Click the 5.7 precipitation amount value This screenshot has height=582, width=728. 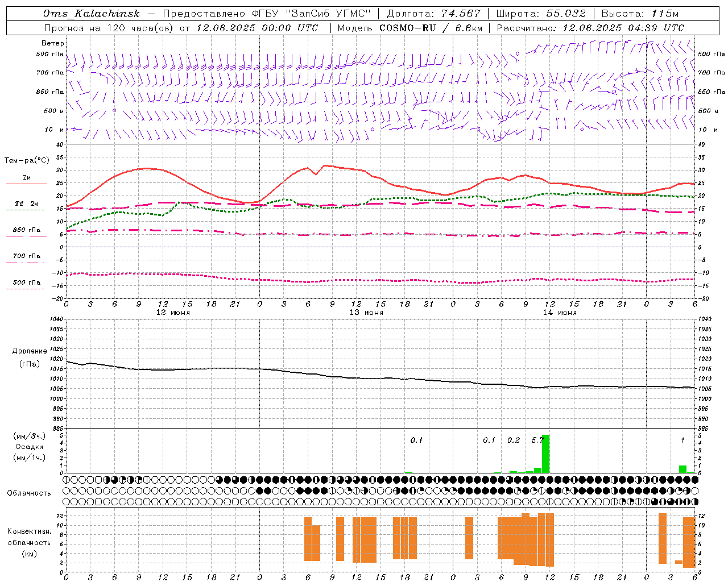537,440
